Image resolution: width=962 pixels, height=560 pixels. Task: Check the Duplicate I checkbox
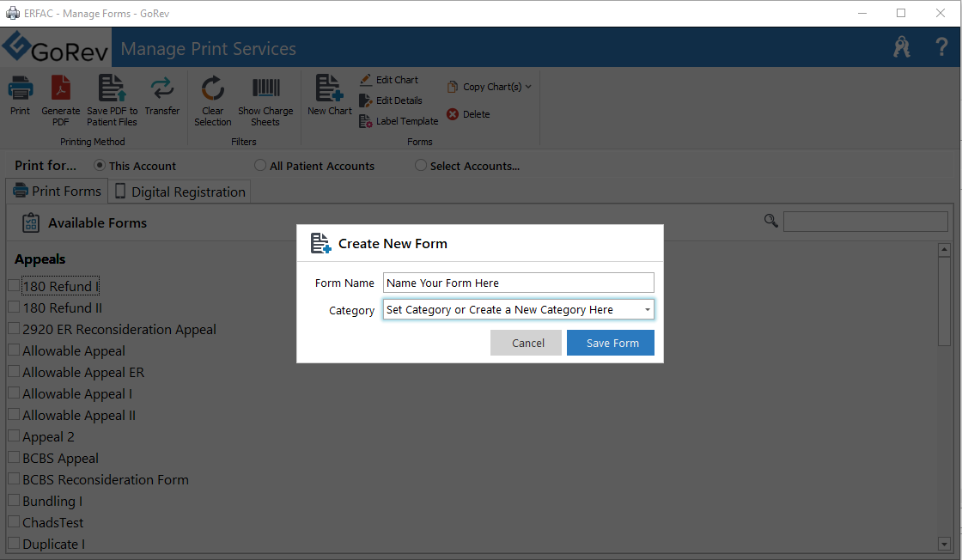(14, 544)
